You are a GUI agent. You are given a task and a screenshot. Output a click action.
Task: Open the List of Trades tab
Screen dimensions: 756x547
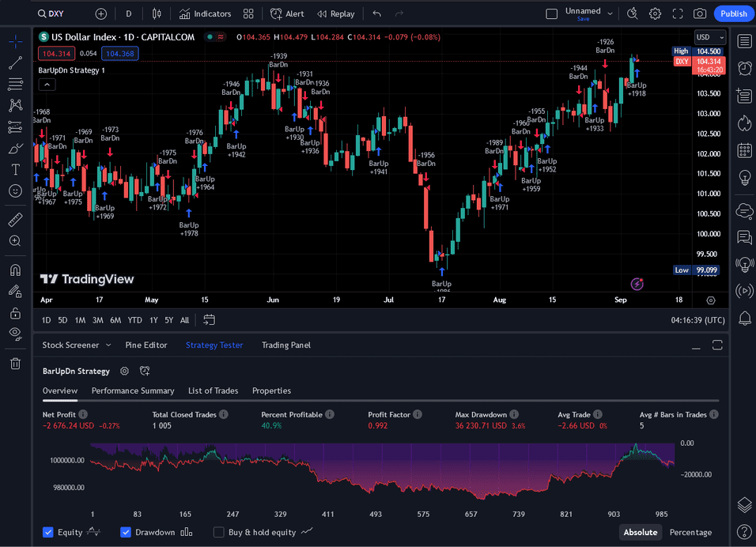(213, 390)
